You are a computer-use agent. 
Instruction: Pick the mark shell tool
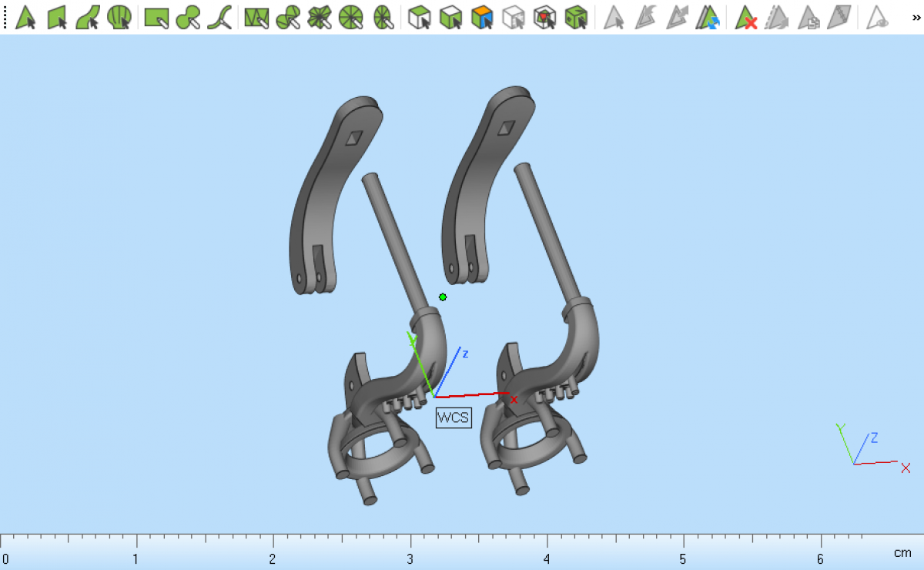(x=119, y=17)
